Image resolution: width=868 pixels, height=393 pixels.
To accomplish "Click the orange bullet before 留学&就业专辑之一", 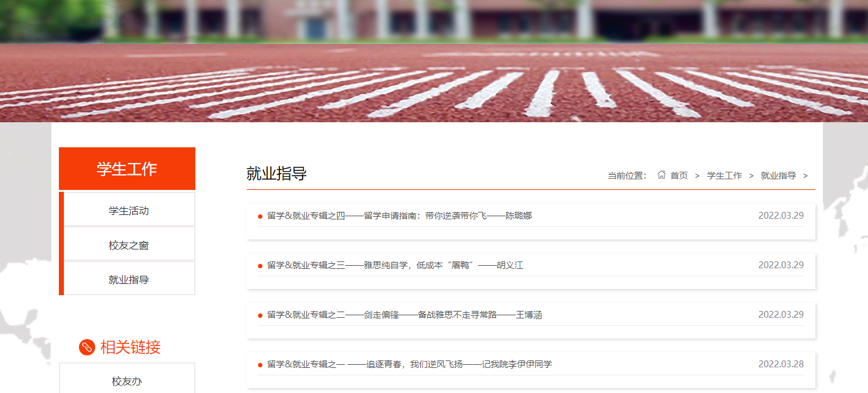I will [x=260, y=365].
